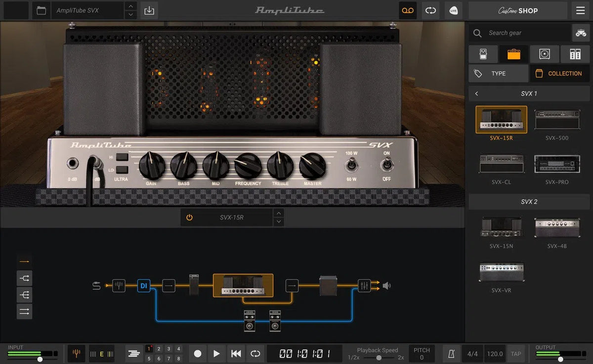593x364 pixels.
Task: Open the mixer icon at the chain output
Action: pyautogui.click(x=364, y=285)
